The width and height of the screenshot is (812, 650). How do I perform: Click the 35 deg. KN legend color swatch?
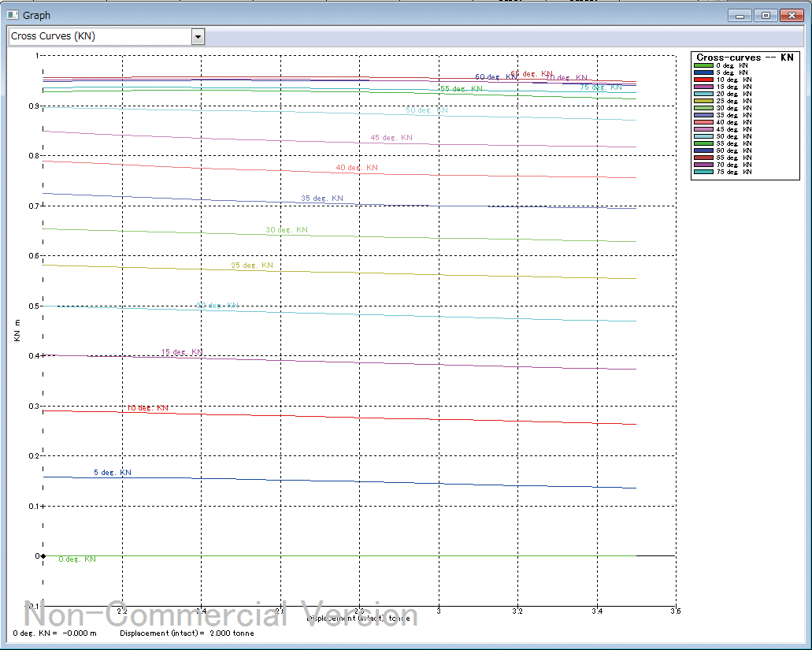(703, 116)
